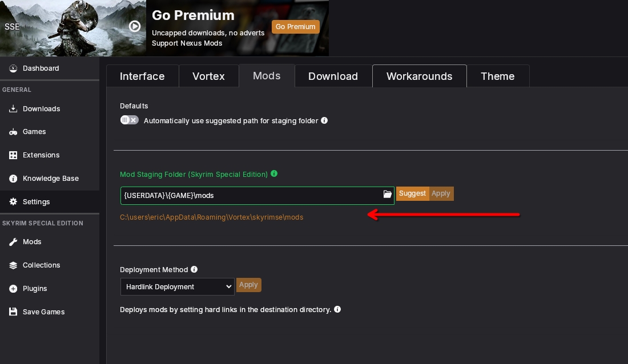Click the Mods wrench icon in sidebar
This screenshot has width=628, height=364.
click(x=13, y=242)
